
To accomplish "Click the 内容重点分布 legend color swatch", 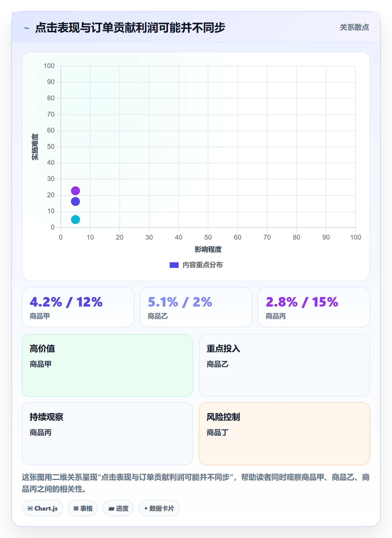I will (174, 265).
